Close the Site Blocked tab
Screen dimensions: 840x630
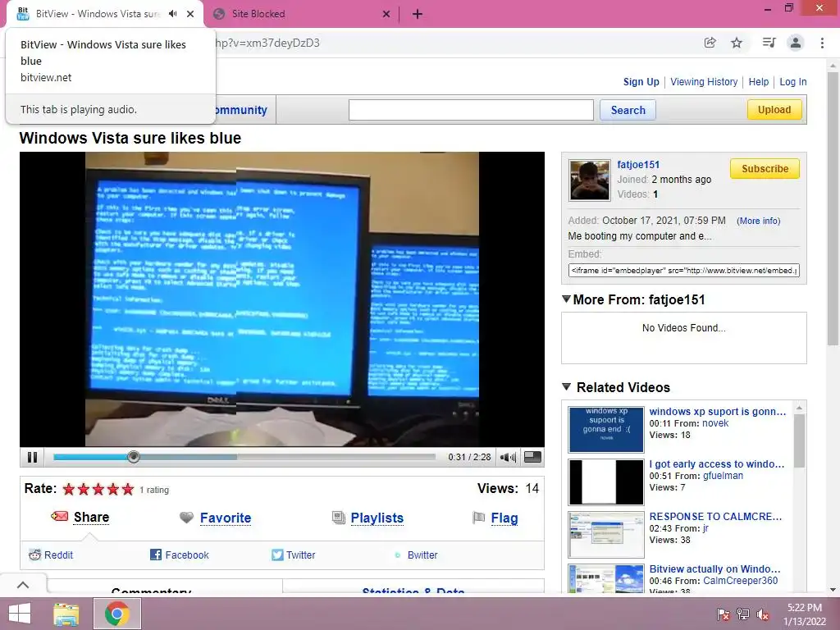(x=386, y=14)
